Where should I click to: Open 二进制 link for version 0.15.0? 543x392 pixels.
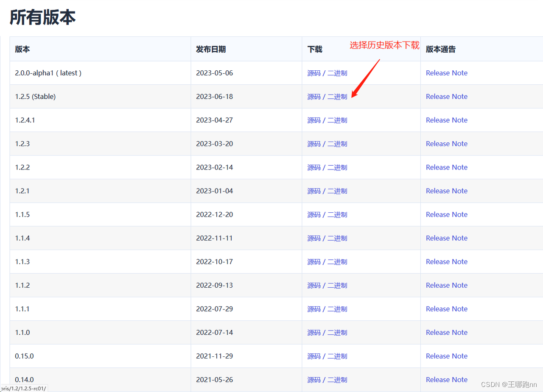coord(337,356)
